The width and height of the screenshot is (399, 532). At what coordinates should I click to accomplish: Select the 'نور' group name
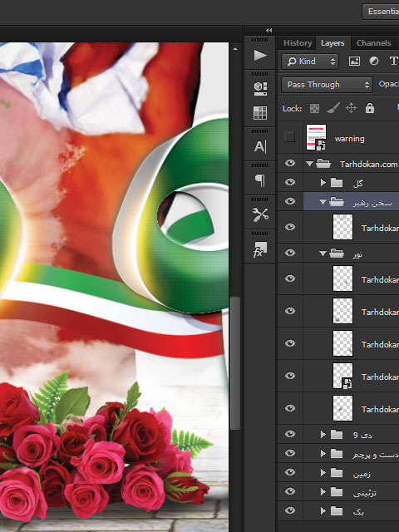click(357, 254)
